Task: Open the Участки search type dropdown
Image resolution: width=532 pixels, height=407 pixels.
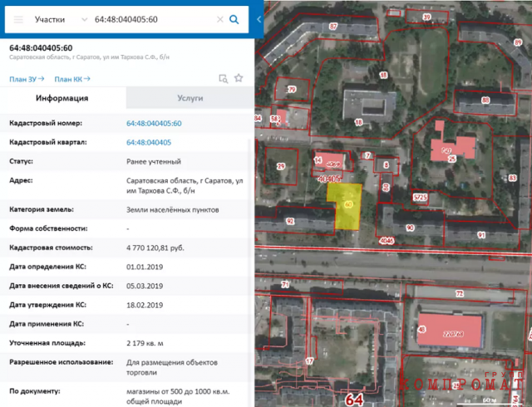Action: click(61, 19)
